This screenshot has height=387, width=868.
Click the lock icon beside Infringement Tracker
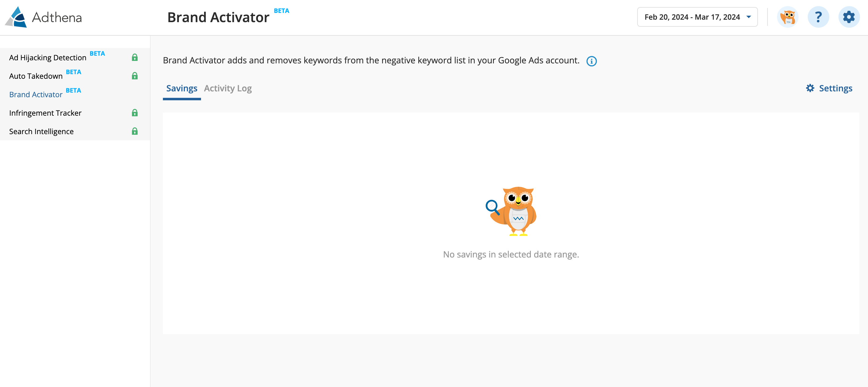click(135, 113)
